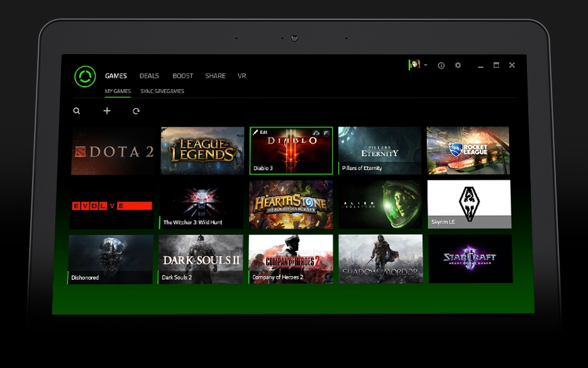This screenshot has width=588, height=368.
Task: Expand the profile dropdown arrow
Action: point(426,65)
